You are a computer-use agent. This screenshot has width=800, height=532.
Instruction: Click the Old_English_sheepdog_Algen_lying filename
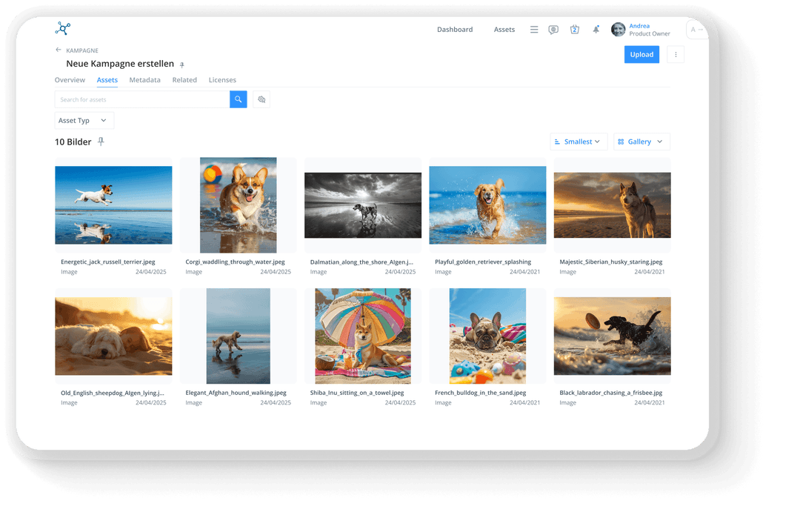[113, 393]
